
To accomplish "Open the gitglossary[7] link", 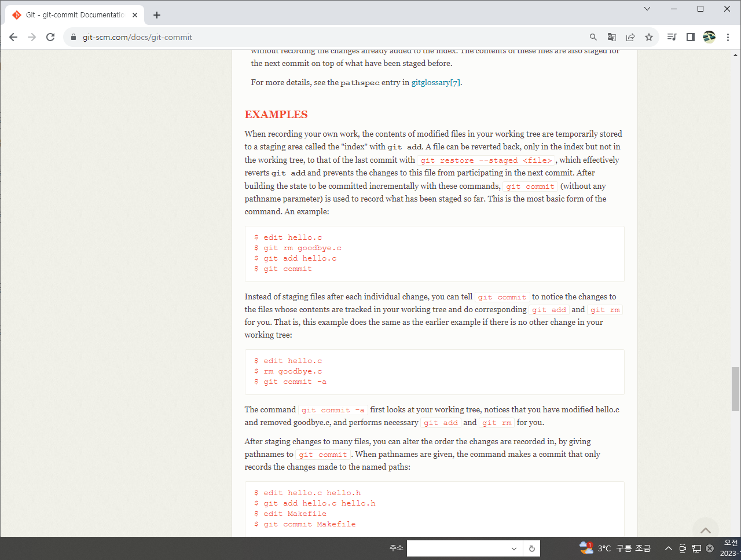I will coord(436,82).
